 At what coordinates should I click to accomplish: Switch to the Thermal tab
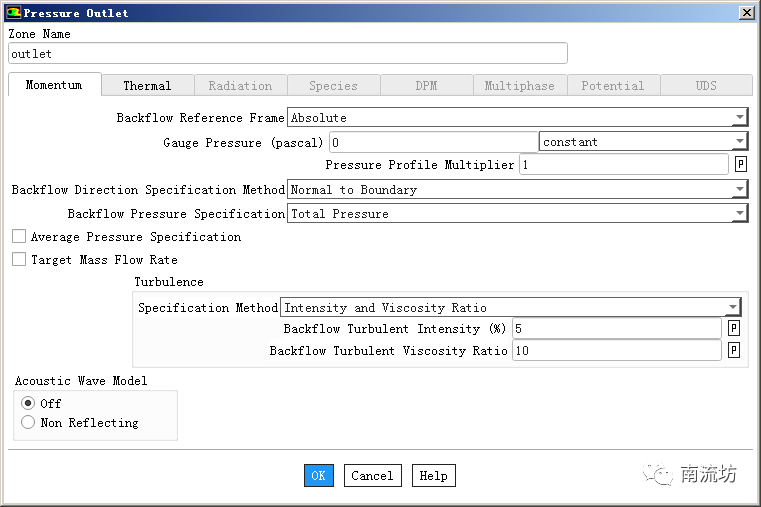(147, 86)
